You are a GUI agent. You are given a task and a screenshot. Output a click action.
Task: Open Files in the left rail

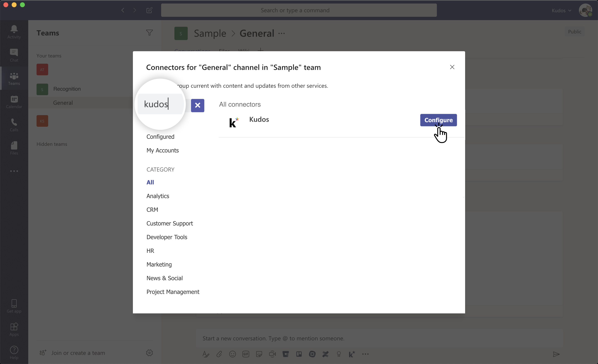pyautogui.click(x=14, y=148)
